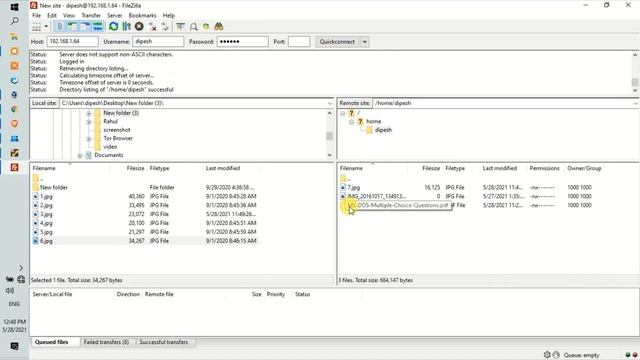
Task: Cancel the current operation icon
Action: coord(139,27)
